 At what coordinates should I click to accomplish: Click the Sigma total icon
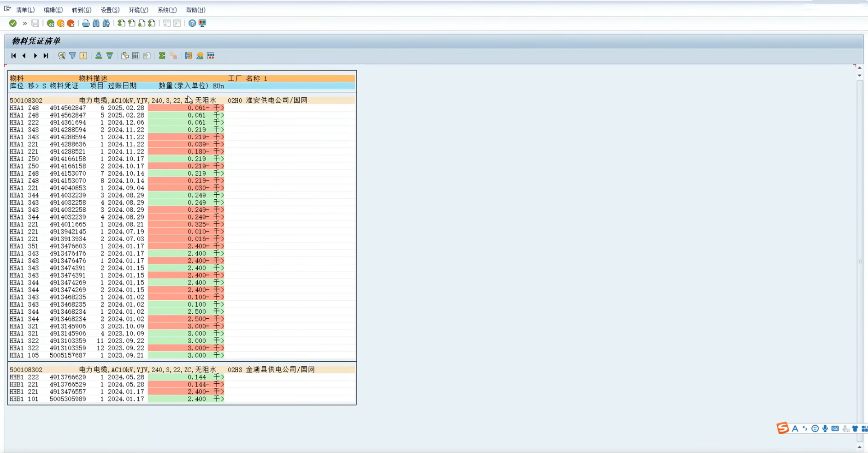[162, 56]
